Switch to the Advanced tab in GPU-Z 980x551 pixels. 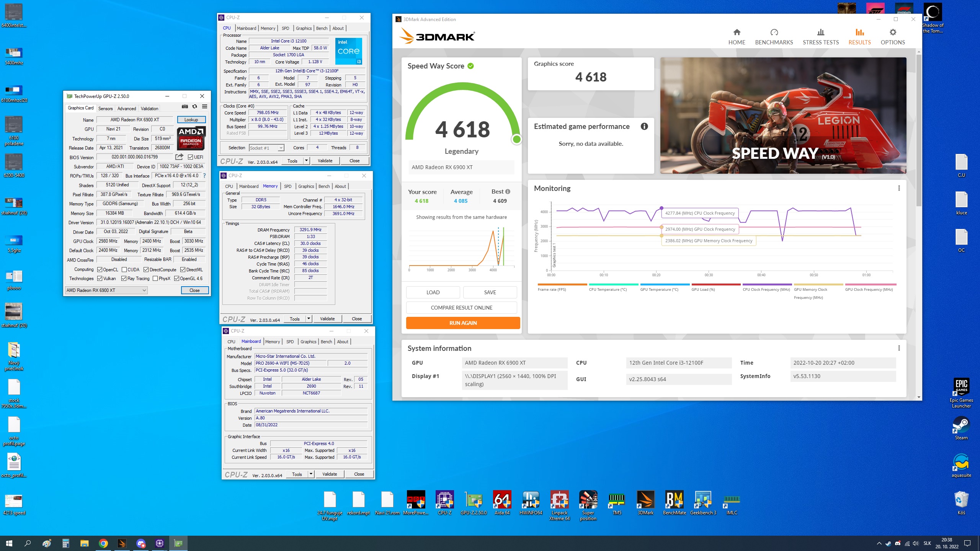click(126, 109)
